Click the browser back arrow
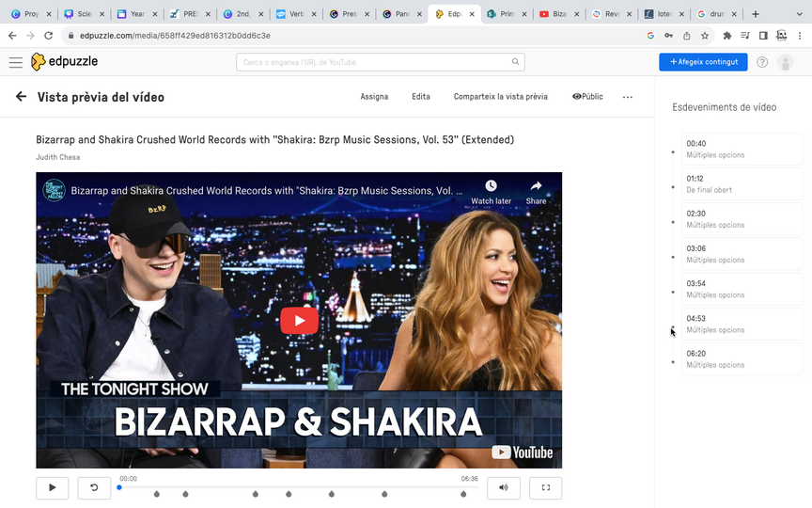Image resolution: width=812 pixels, height=508 pixels. point(12,35)
